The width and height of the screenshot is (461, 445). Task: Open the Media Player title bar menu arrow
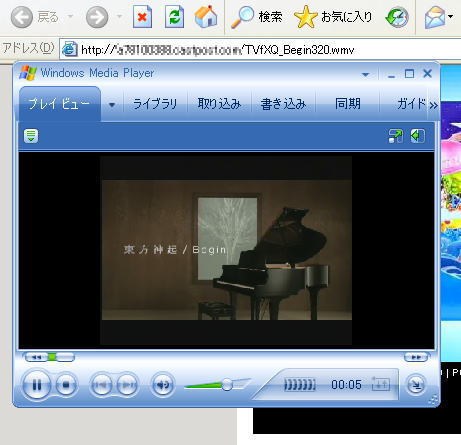366,74
